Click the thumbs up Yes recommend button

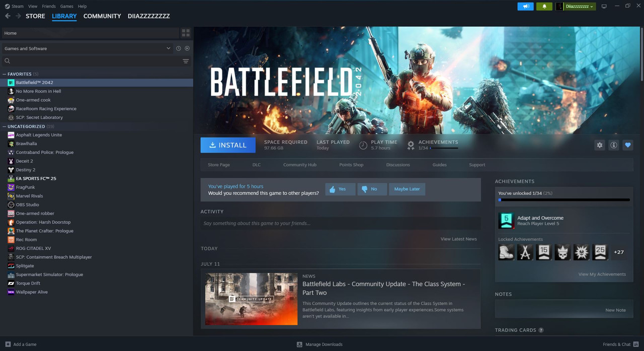(340, 189)
